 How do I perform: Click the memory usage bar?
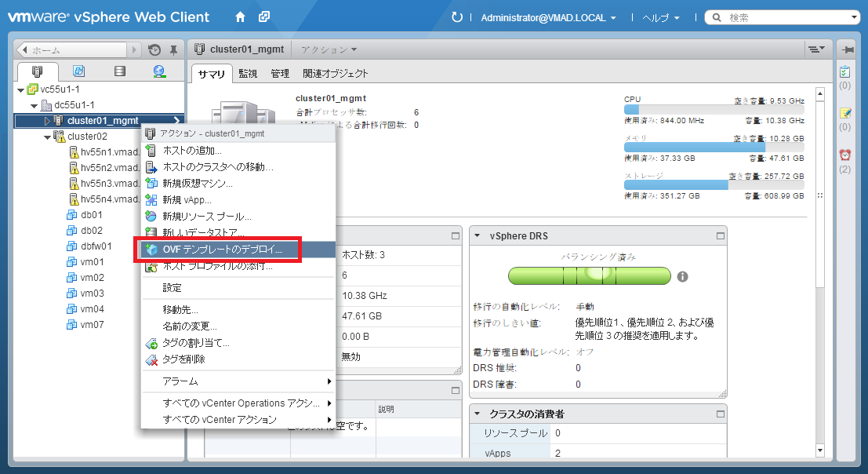click(x=714, y=148)
